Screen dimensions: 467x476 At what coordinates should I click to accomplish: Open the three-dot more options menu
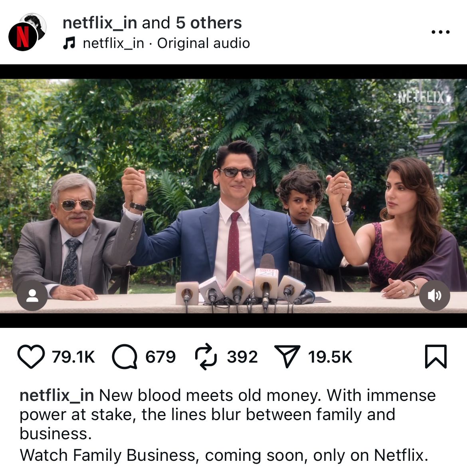point(441,32)
